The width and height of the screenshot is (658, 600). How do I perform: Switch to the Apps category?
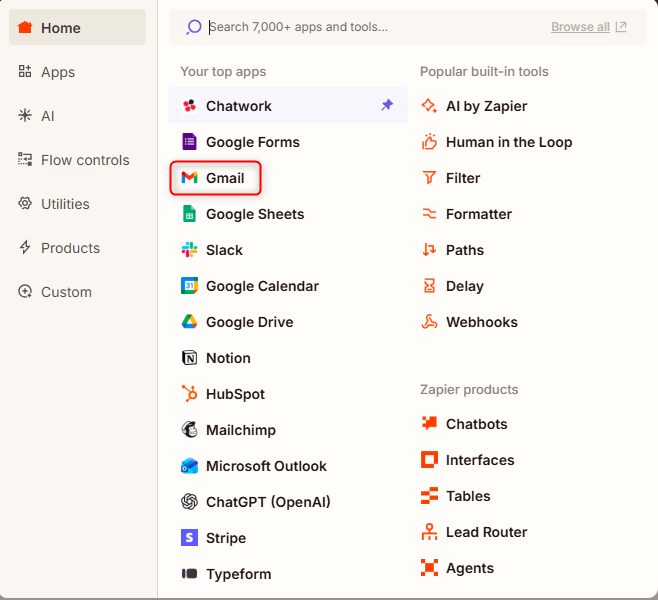[58, 72]
